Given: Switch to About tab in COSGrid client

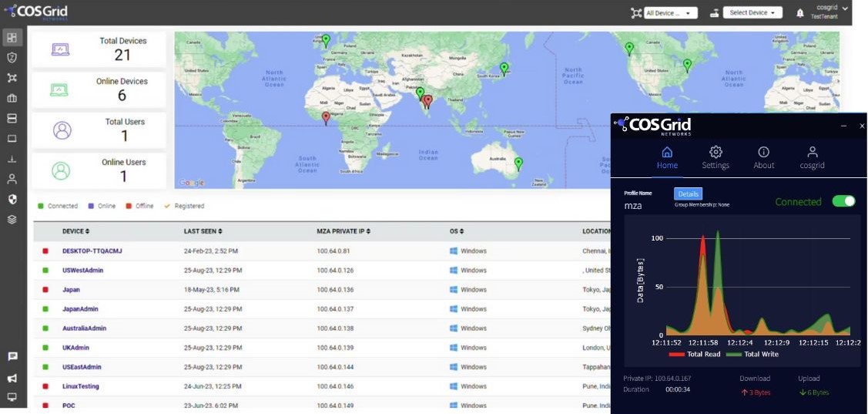Looking at the screenshot, I should point(763,158).
